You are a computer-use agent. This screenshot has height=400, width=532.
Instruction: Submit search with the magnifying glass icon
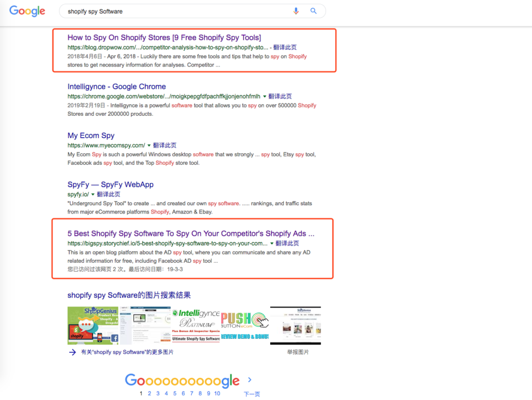313,11
